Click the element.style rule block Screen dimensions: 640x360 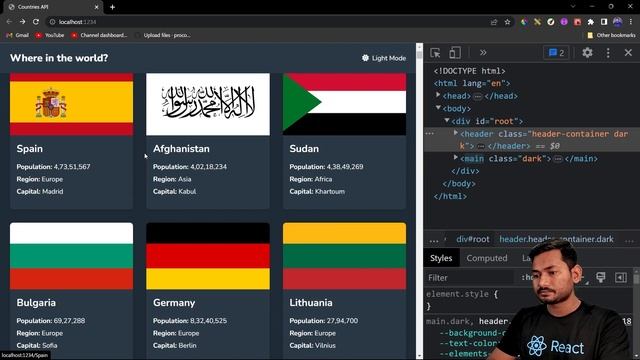pyautogui.click(x=462, y=300)
